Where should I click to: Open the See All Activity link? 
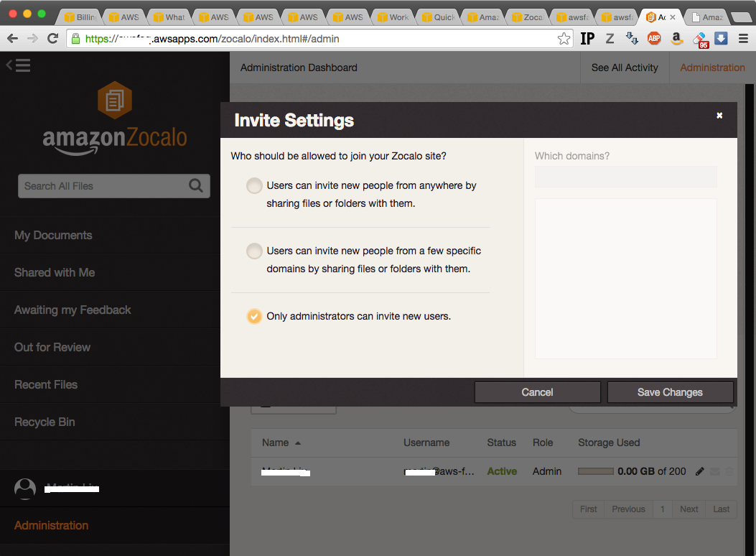coord(625,68)
